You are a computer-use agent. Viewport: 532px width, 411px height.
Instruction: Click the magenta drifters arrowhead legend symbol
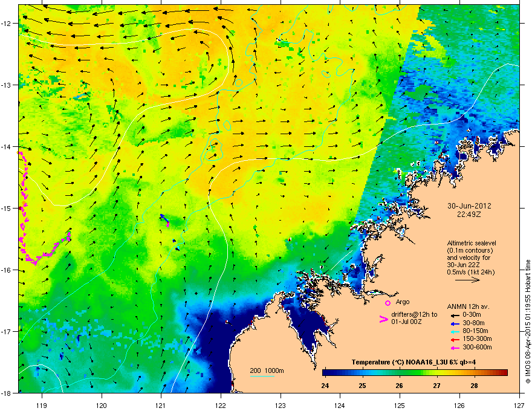[x=383, y=319]
